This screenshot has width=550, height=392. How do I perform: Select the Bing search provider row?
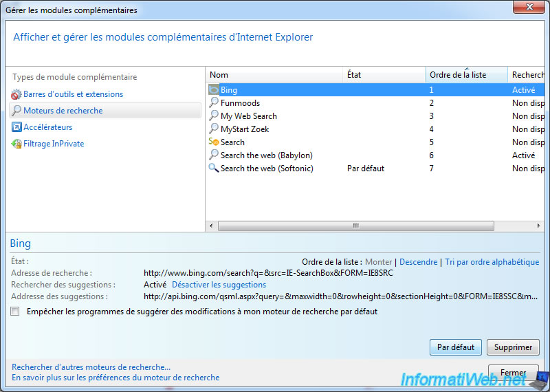point(375,90)
